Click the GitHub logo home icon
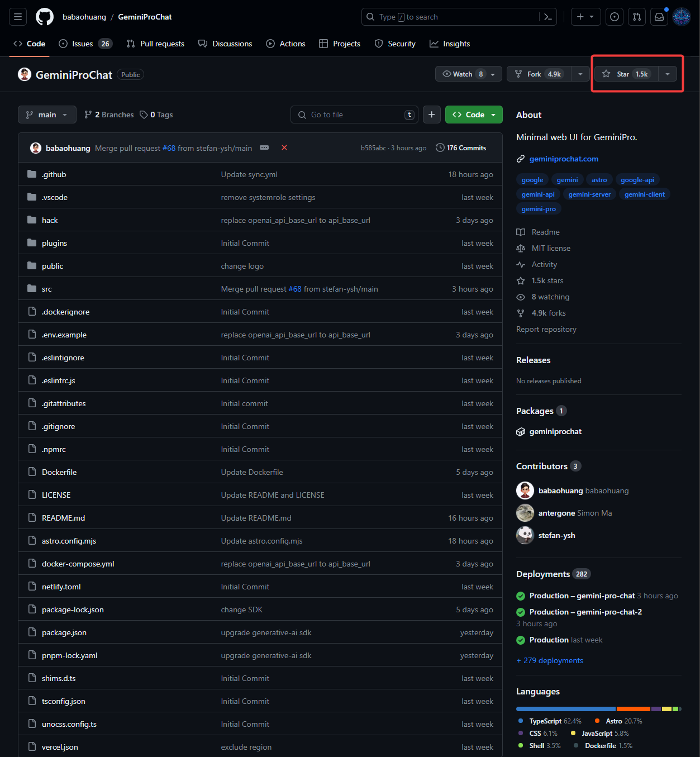This screenshot has width=700, height=757. click(45, 17)
